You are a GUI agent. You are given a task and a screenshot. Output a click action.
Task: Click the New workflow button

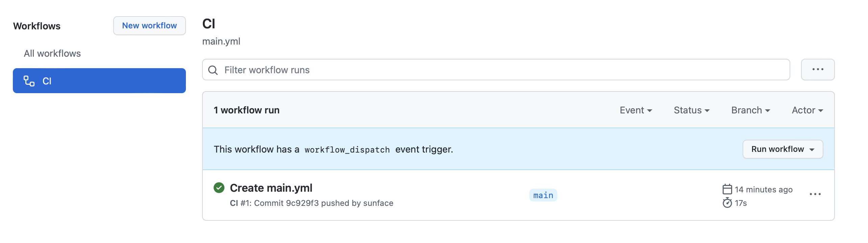149,26
